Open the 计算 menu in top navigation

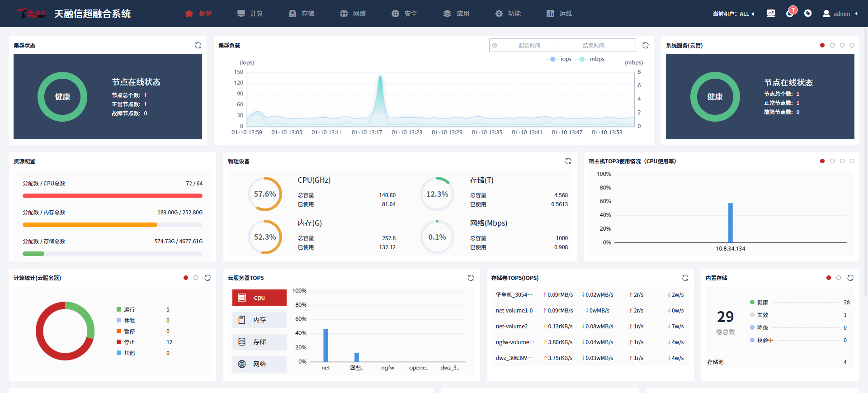pyautogui.click(x=250, y=14)
